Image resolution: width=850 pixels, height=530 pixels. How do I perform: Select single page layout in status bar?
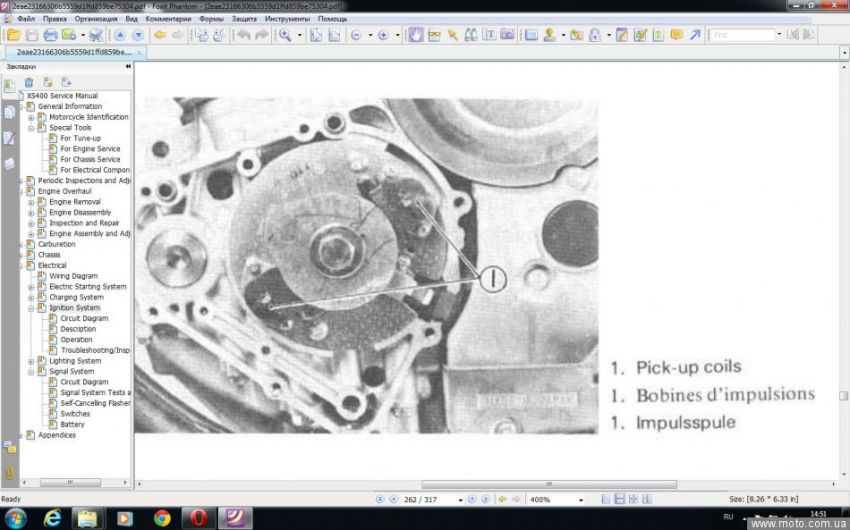point(606,500)
